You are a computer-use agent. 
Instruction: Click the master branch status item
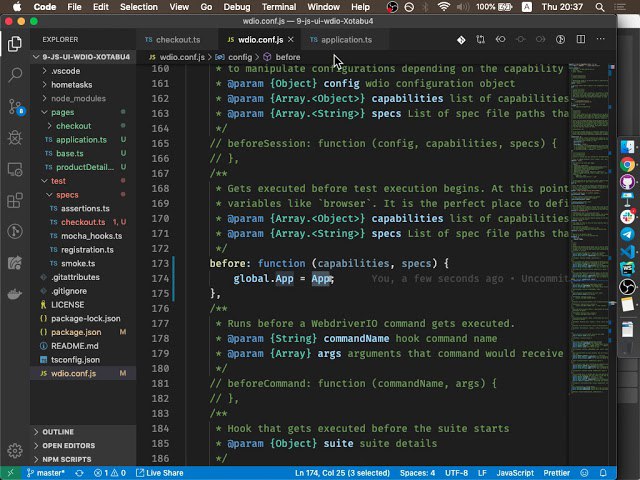[x=47, y=472]
